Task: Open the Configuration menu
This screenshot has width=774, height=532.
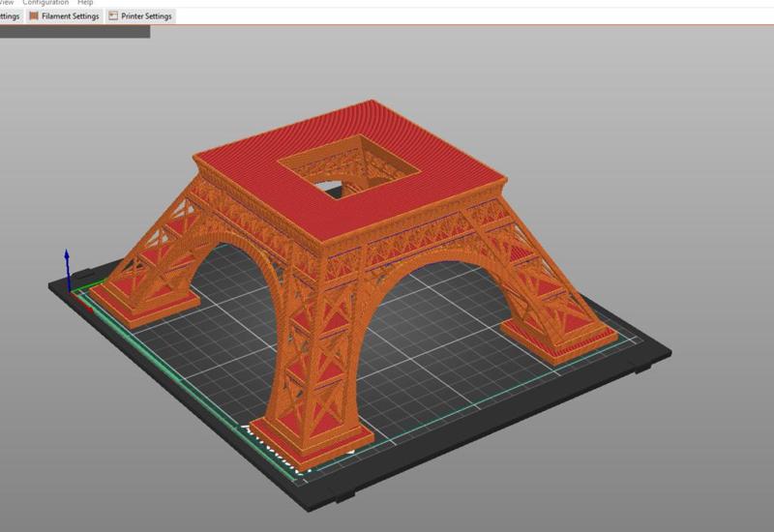Action: coord(45,3)
